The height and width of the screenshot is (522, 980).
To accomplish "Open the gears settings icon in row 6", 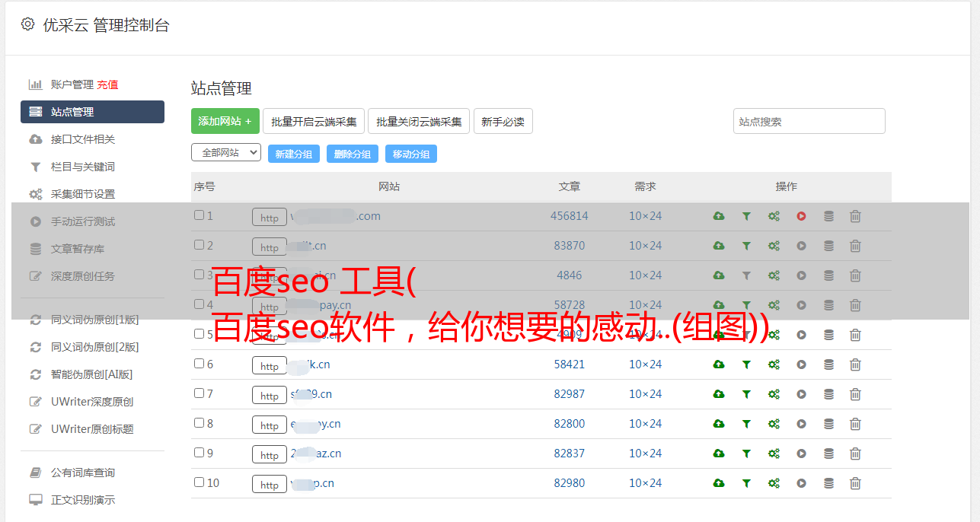I will (x=774, y=364).
